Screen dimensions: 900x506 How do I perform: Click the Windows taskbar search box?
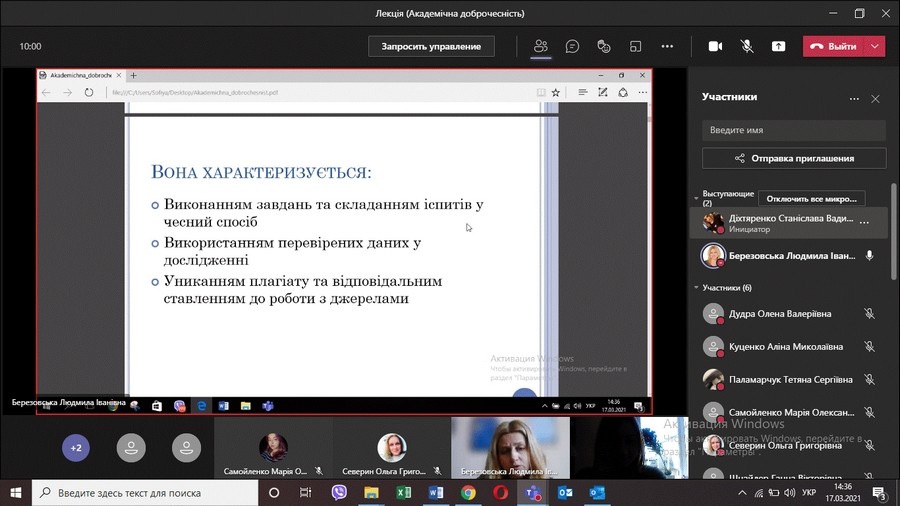pyautogui.click(x=145, y=493)
